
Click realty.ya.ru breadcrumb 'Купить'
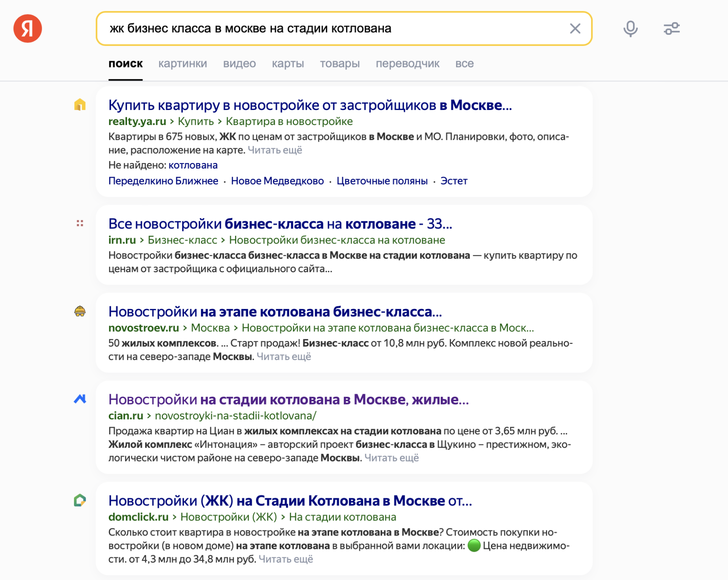point(196,121)
